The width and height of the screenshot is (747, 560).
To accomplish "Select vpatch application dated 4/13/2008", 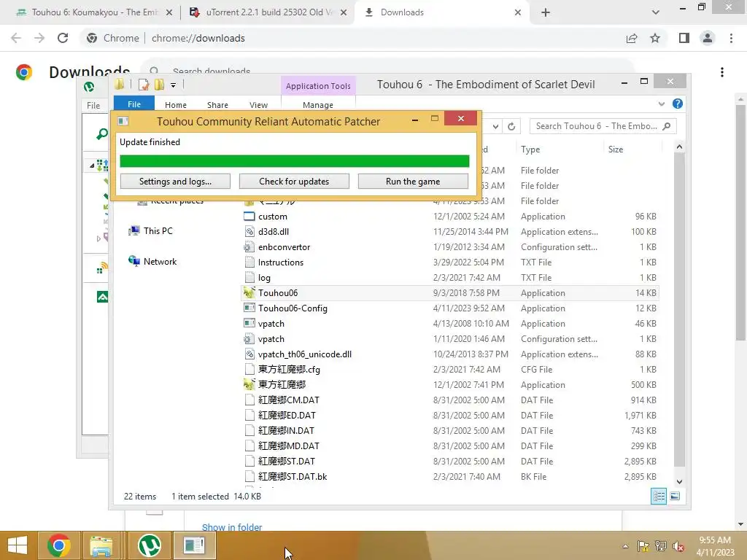I will [271, 323].
